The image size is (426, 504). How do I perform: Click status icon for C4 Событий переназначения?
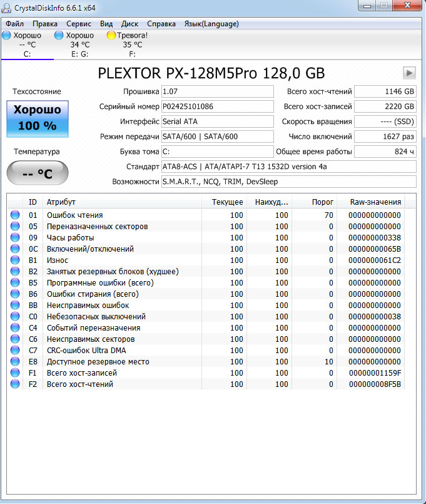[x=15, y=327]
